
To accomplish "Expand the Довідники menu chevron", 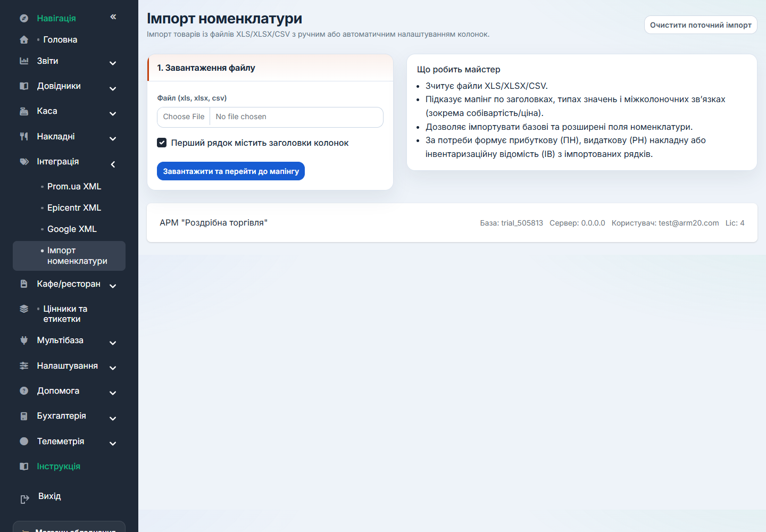I will tap(113, 88).
